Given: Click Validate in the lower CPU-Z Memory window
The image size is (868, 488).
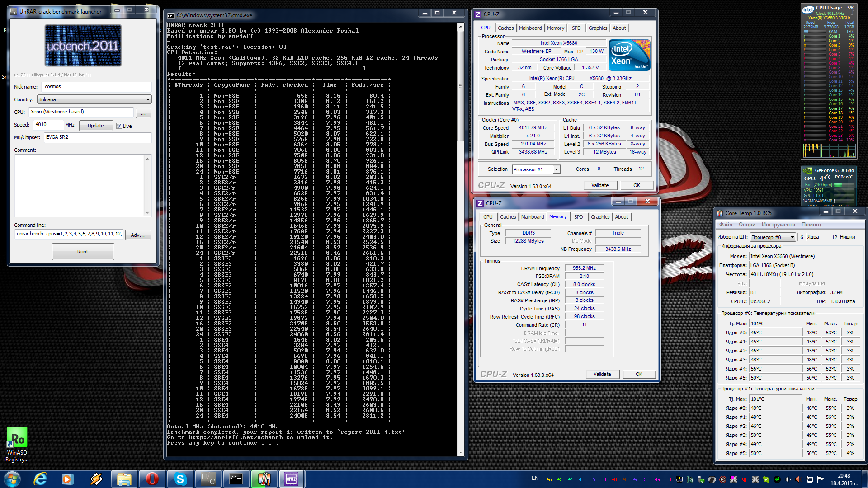Looking at the screenshot, I should [602, 374].
